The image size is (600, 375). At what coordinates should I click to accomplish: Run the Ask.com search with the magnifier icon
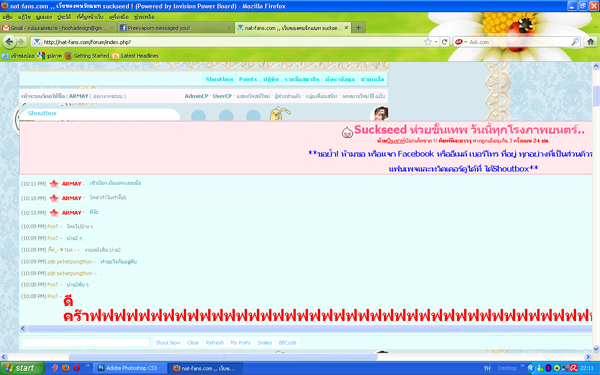click(575, 42)
